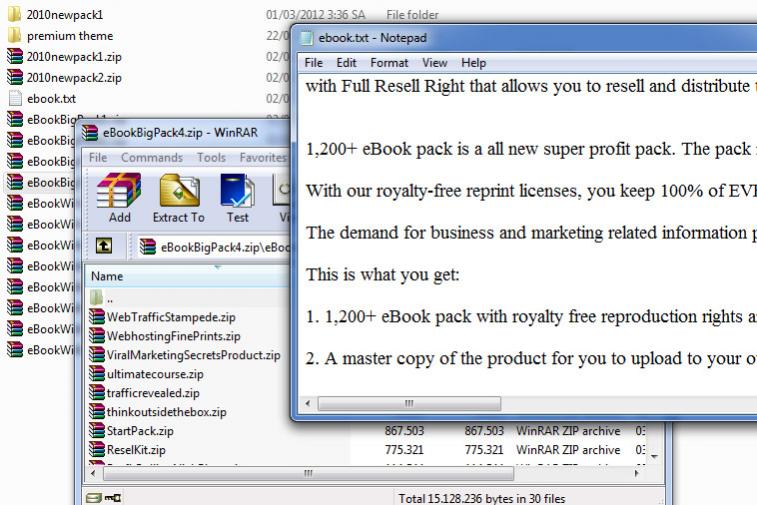Click Extract To in WinRAR toolbar
This screenshot has width=757, height=505.
click(x=179, y=198)
